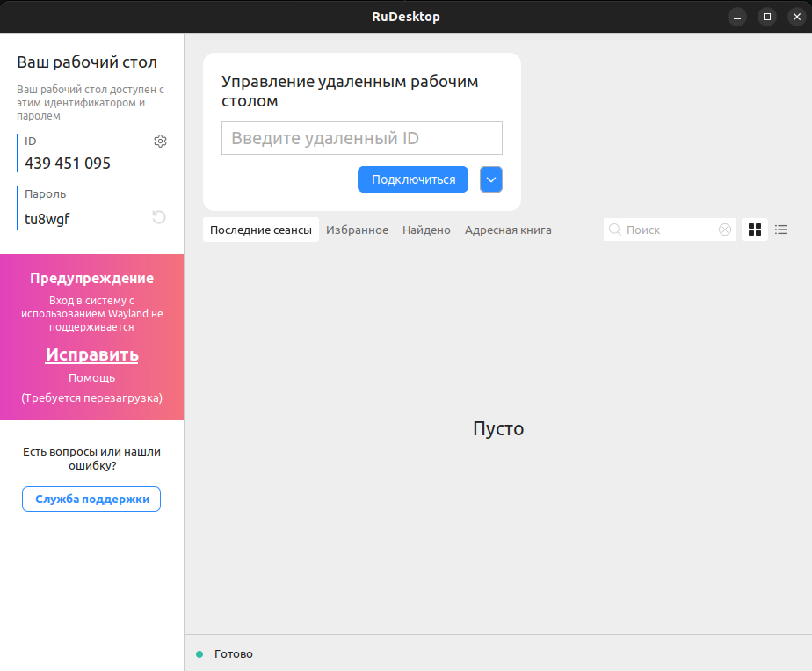The height and width of the screenshot is (671, 812).
Task: Click the Управление удаленным рабочим столом heading
Action: (x=350, y=91)
